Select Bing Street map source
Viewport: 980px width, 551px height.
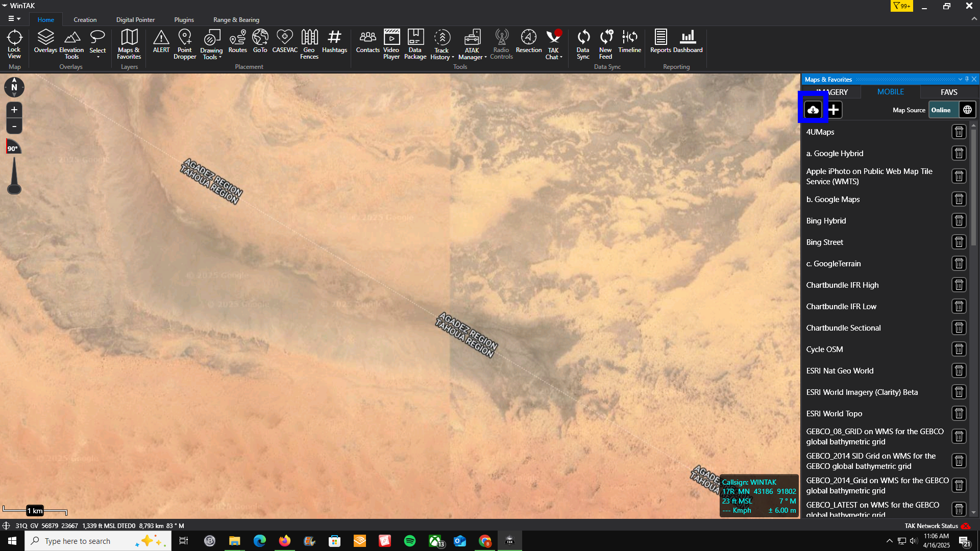824,242
